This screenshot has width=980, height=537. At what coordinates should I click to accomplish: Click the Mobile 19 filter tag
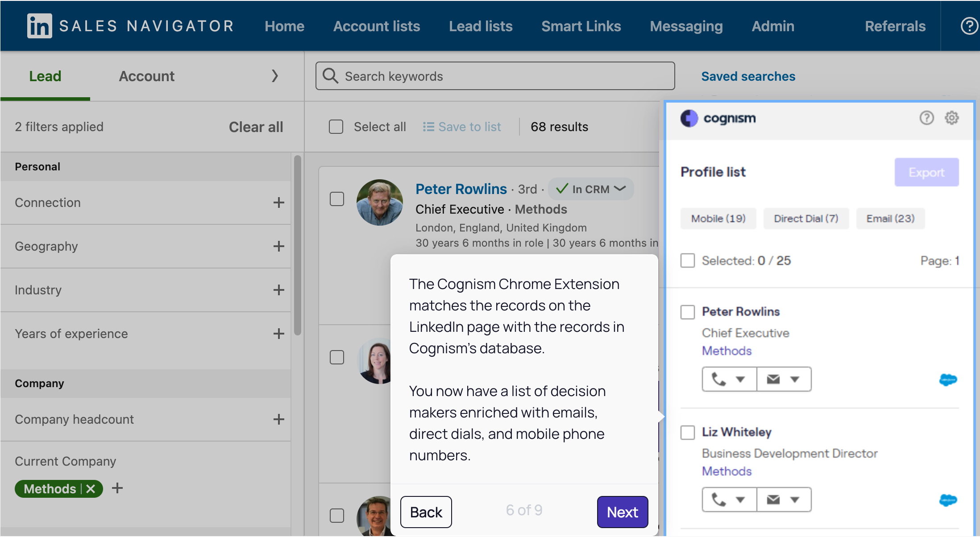pos(718,218)
